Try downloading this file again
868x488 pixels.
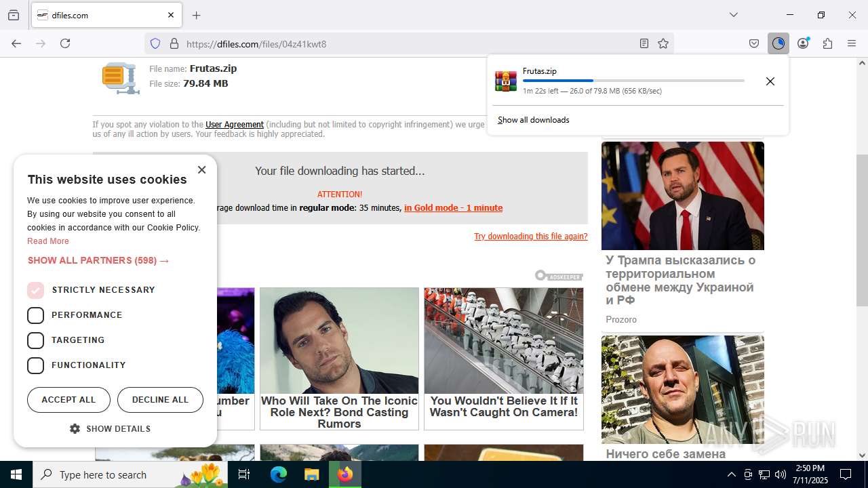pyautogui.click(x=531, y=237)
